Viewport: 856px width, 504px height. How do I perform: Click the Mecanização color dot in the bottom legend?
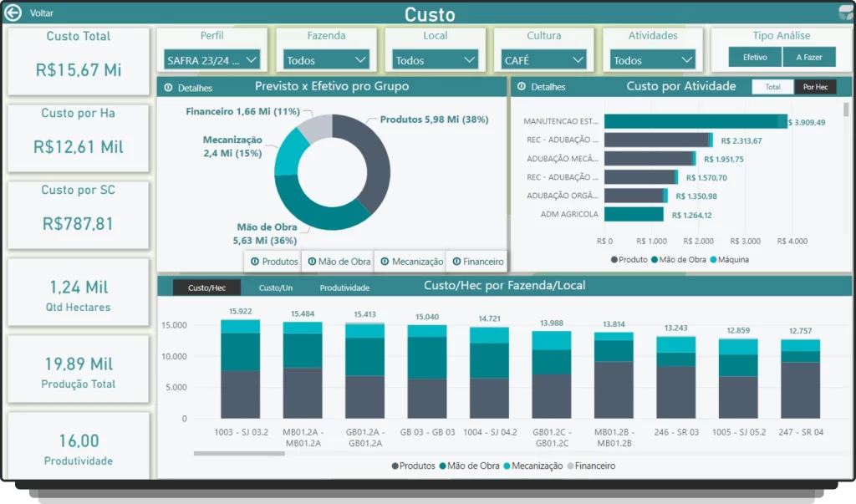(506, 466)
